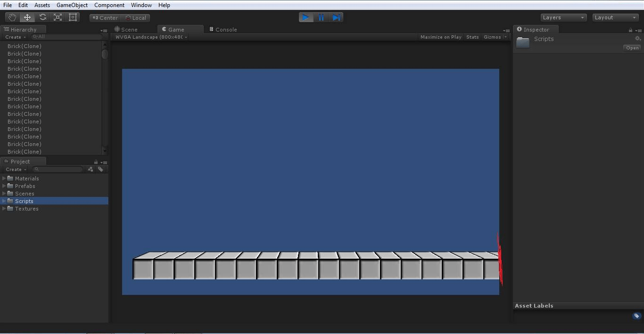The height and width of the screenshot is (334, 644).
Task: Open the GameObject menu
Action: (72, 5)
